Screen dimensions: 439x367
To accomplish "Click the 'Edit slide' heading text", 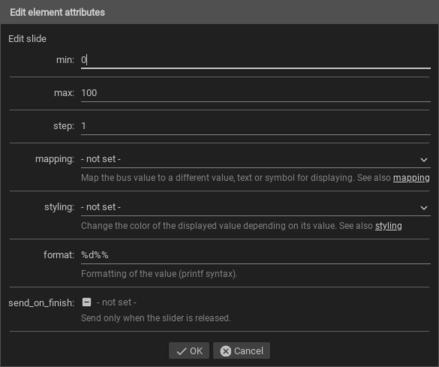I will pos(27,39).
